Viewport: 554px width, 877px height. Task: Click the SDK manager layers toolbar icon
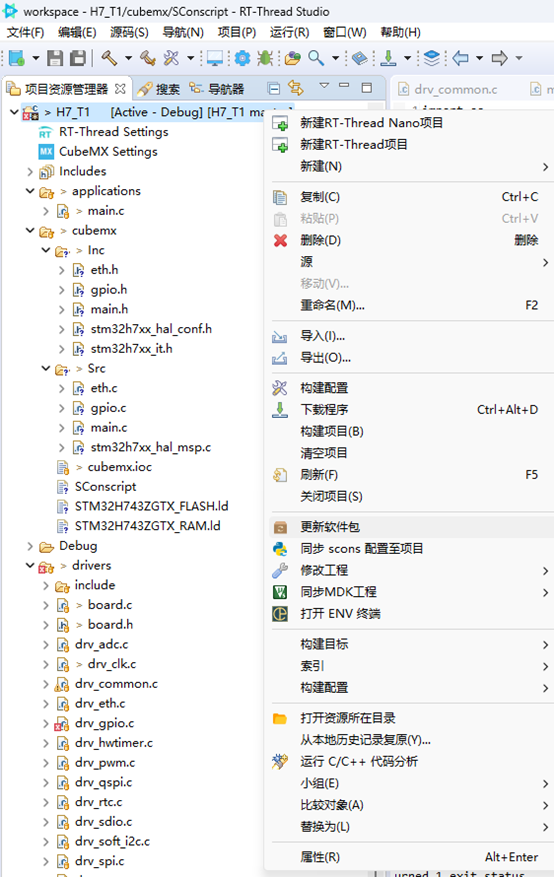coord(432,58)
